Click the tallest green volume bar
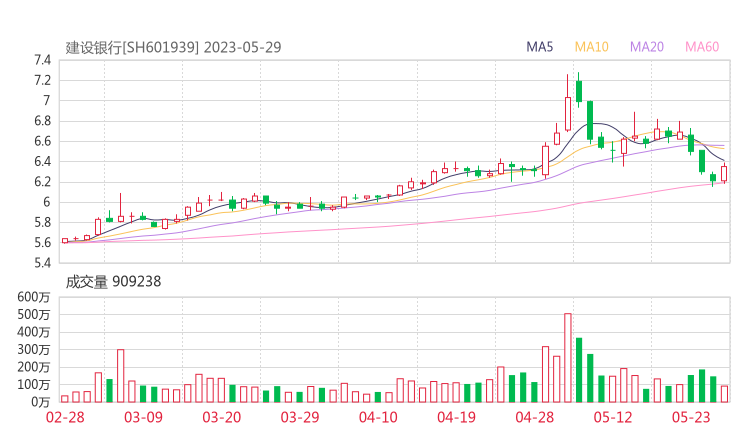This screenshot has width=740, height=440. tap(579, 370)
